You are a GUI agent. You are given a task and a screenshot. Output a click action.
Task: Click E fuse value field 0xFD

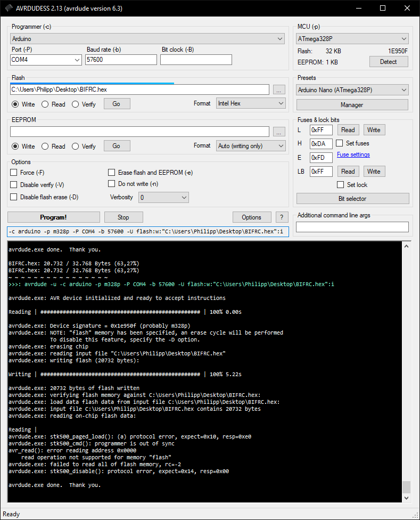coord(321,158)
